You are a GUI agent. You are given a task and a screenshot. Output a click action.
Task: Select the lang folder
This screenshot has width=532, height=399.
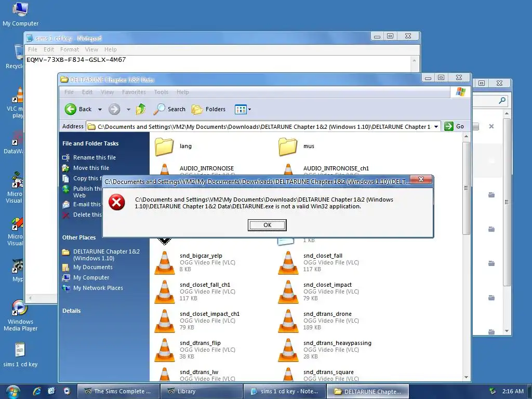pyautogui.click(x=174, y=146)
